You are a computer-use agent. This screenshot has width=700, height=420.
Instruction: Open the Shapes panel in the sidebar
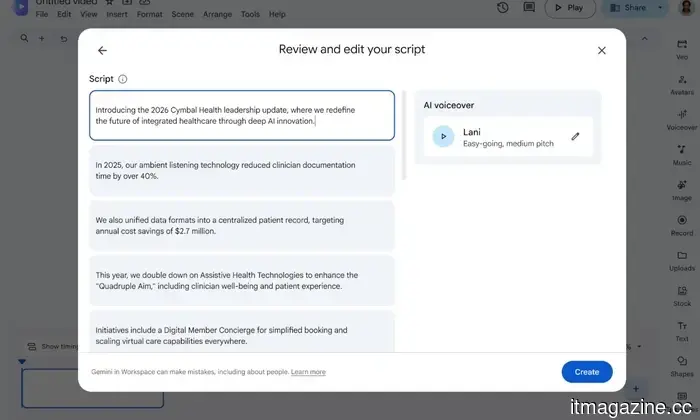(682, 366)
